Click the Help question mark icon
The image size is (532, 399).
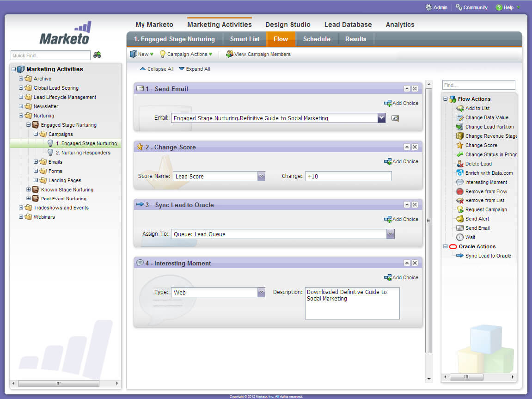coord(499,7)
